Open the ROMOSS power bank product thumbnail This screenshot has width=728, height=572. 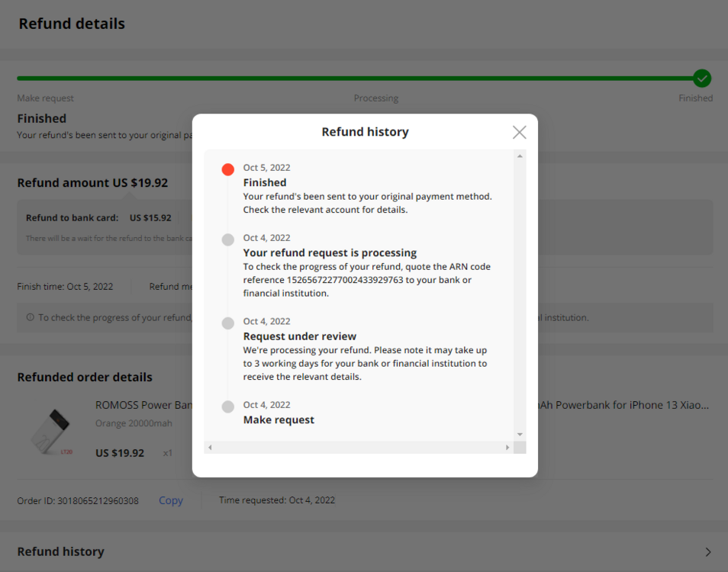tap(51, 432)
